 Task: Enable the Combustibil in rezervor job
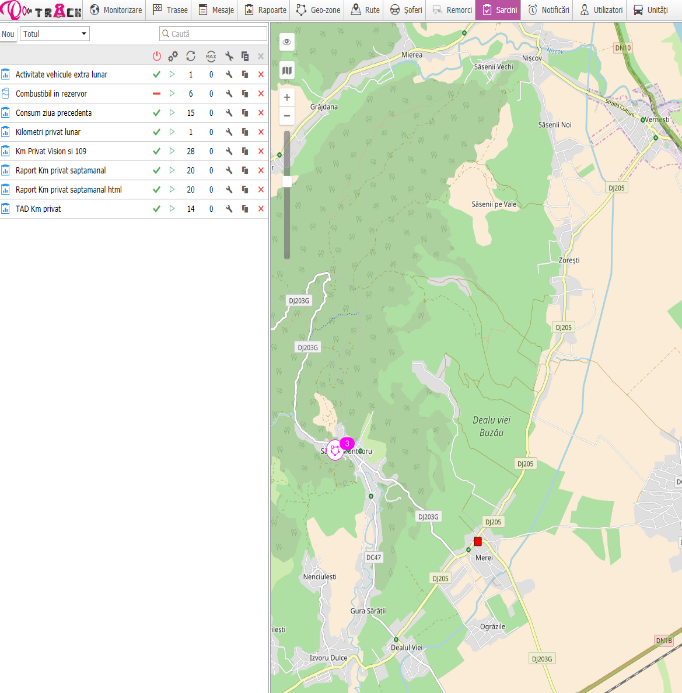[x=156, y=94]
